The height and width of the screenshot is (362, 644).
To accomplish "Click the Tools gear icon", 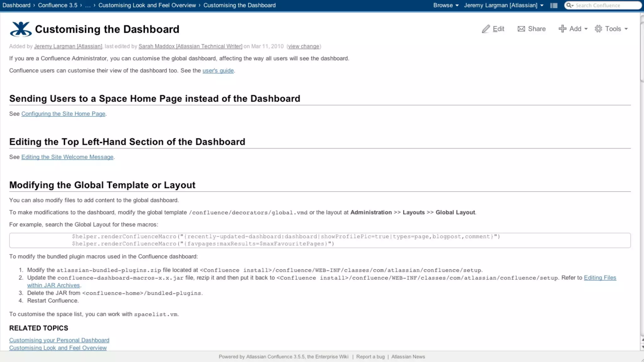I will (x=598, y=29).
